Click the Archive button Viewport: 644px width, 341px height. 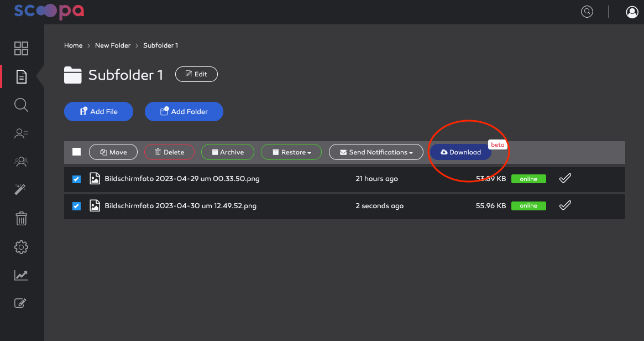click(x=228, y=152)
